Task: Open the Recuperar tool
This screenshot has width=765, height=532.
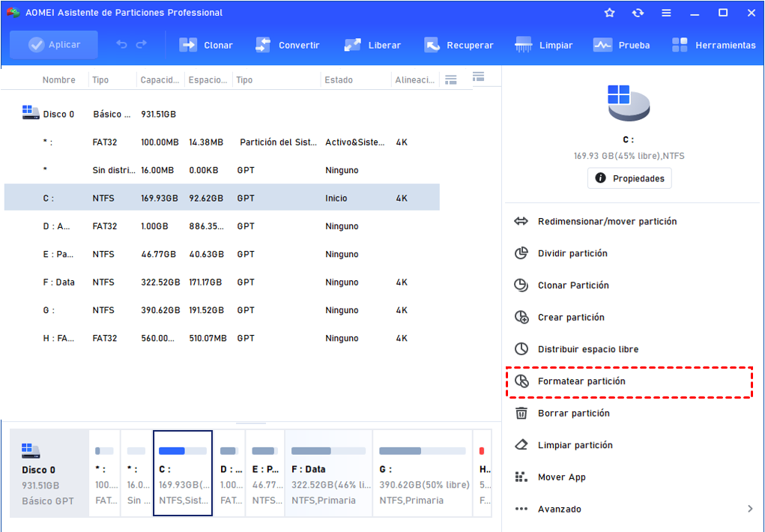Action: [x=459, y=45]
